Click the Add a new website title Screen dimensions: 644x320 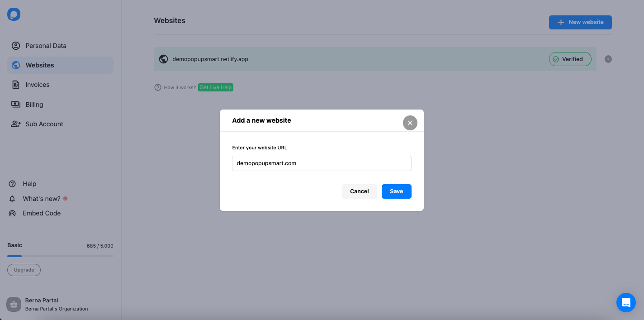tap(261, 120)
